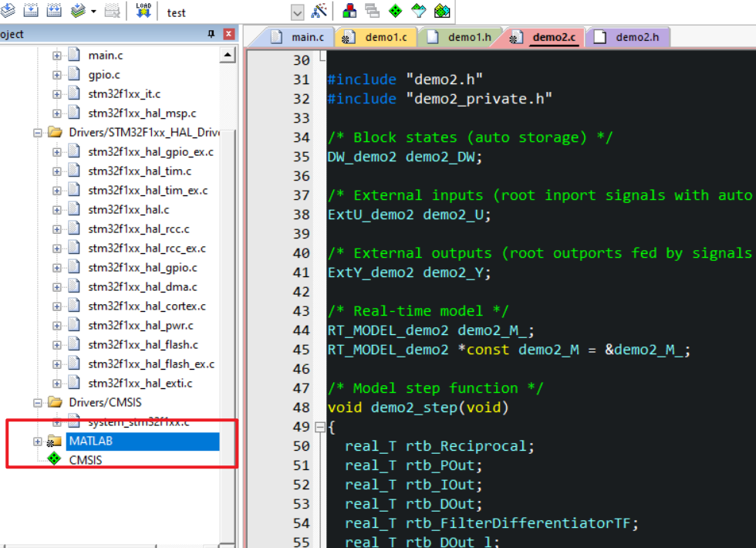Click the stm32f1xx_hal_dma.c file icon

pos(74,286)
